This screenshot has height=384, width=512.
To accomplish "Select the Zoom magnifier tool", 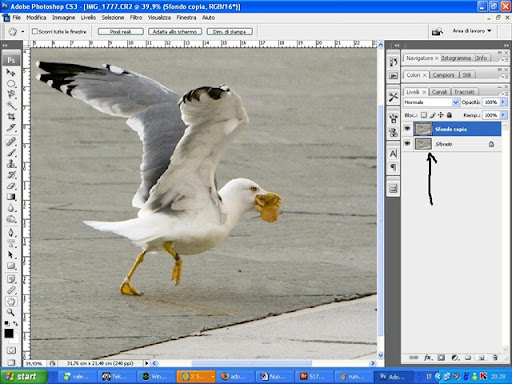I will pyautogui.click(x=11, y=312).
